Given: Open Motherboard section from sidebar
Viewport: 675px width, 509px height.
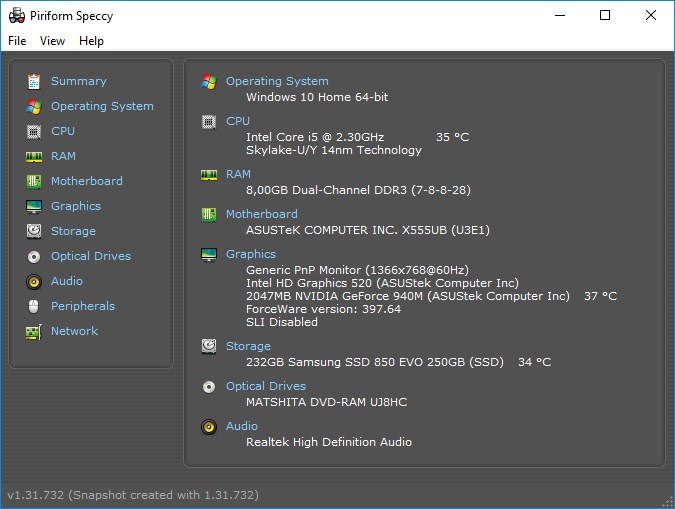Looking at the screenshot, I should [x=87, y=181].
